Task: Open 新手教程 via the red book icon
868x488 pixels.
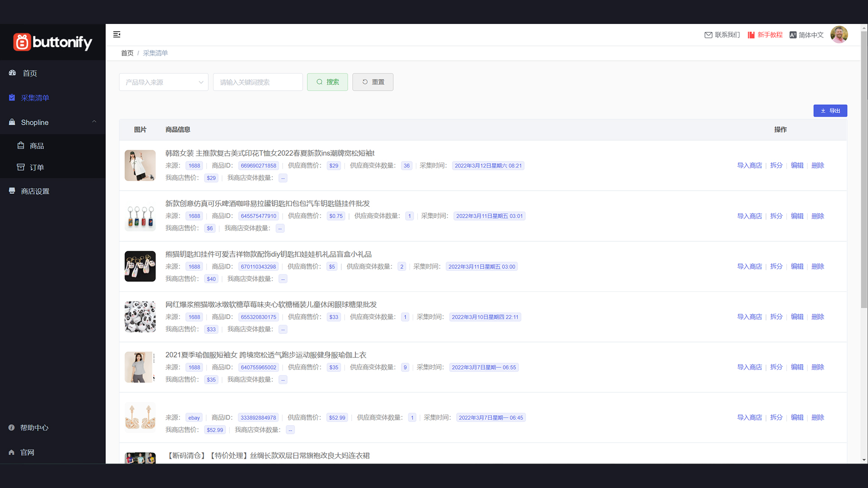Action: pyautogui.click(x=751, y=35)
